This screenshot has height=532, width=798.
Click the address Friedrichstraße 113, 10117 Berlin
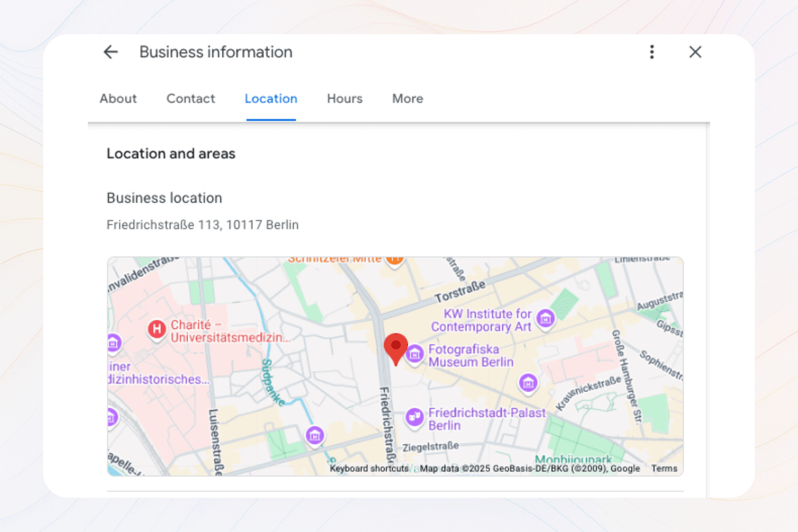(202, 225)
